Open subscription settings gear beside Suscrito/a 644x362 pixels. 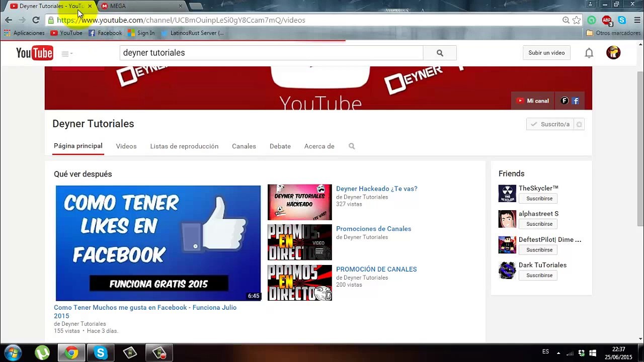579,124
